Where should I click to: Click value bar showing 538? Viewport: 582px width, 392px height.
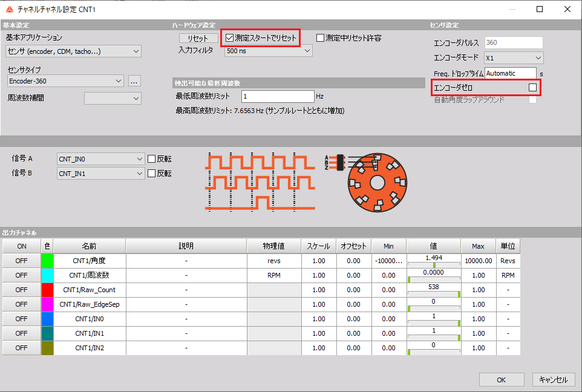[434, 290]
